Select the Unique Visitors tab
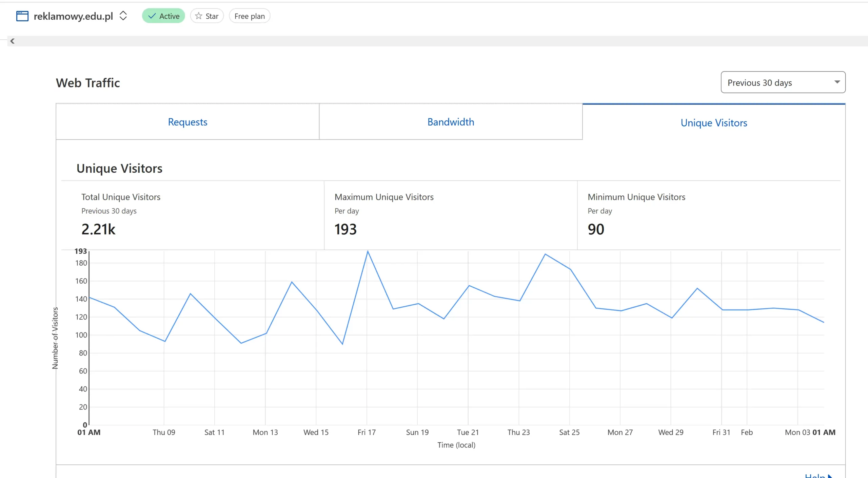868x478 pixels. [714, 122]
